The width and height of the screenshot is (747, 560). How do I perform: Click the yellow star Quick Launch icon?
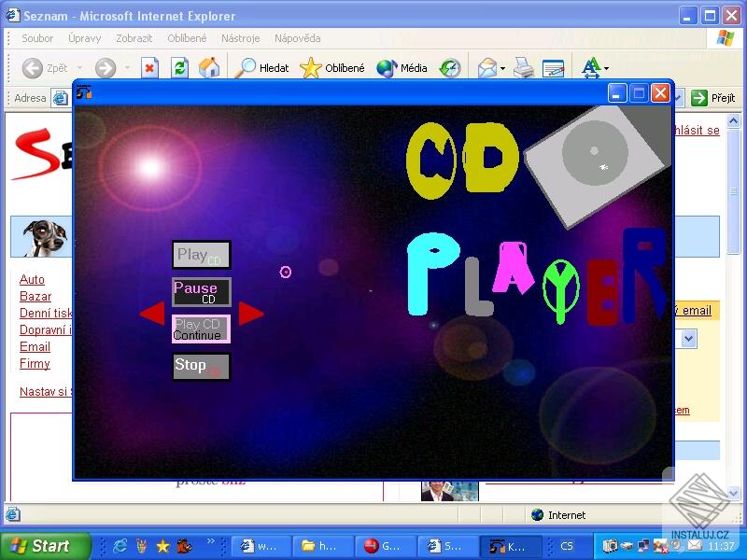coord(162,546)
